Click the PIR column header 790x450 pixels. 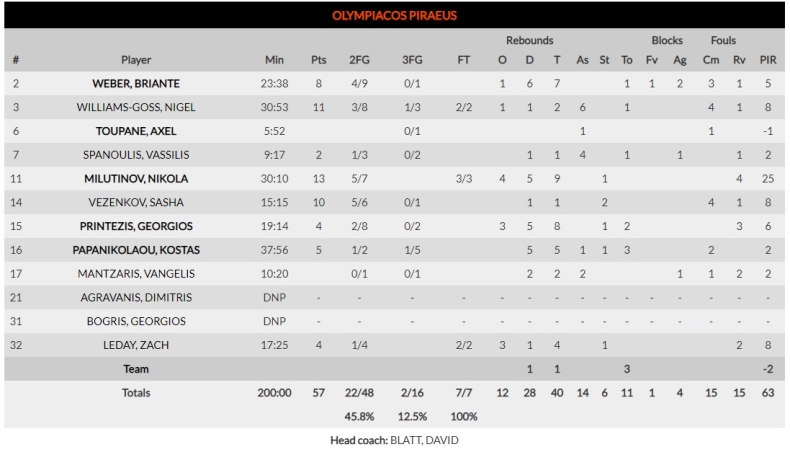click(768, 59)
